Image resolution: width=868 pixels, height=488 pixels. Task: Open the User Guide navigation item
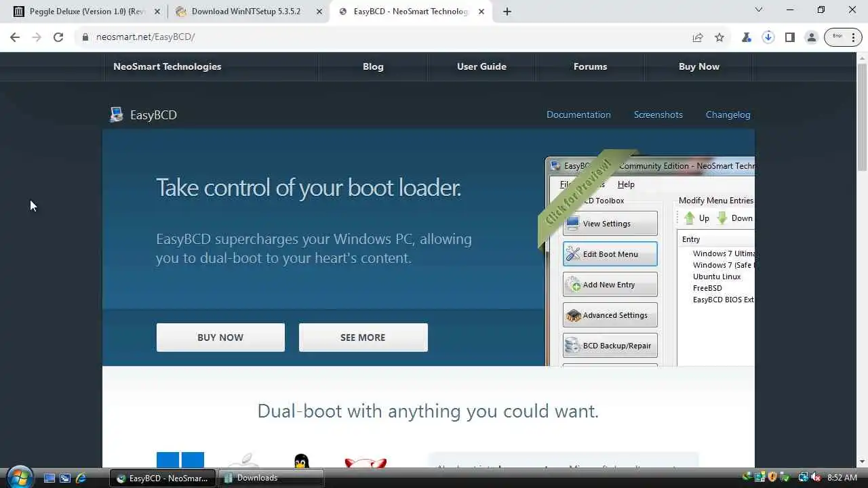(x=481, y=66)
